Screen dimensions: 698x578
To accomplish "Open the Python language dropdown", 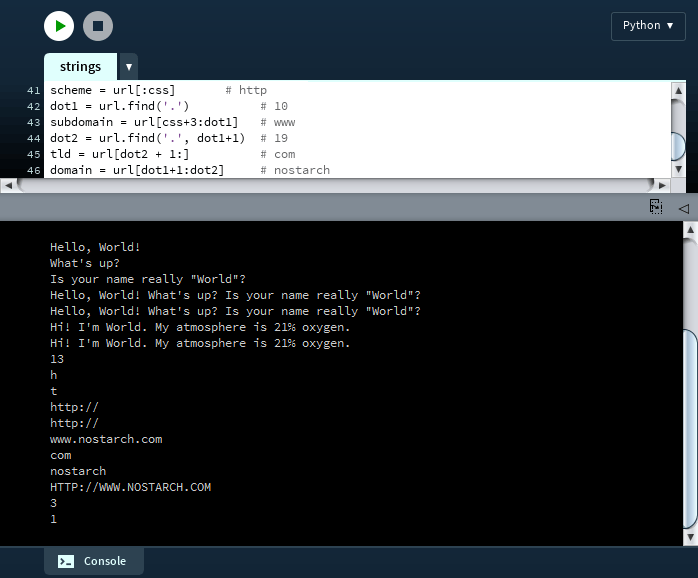I will pyautogui.click(x=648, y=26).
